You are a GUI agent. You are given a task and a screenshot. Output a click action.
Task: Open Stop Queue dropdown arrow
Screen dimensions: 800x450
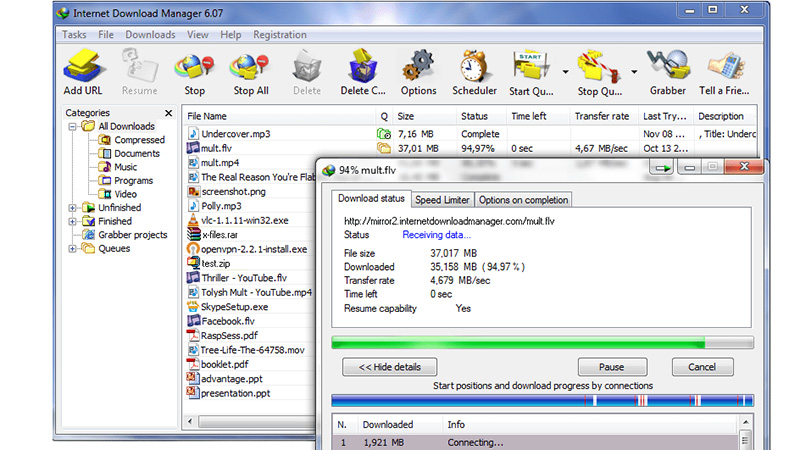634,72
